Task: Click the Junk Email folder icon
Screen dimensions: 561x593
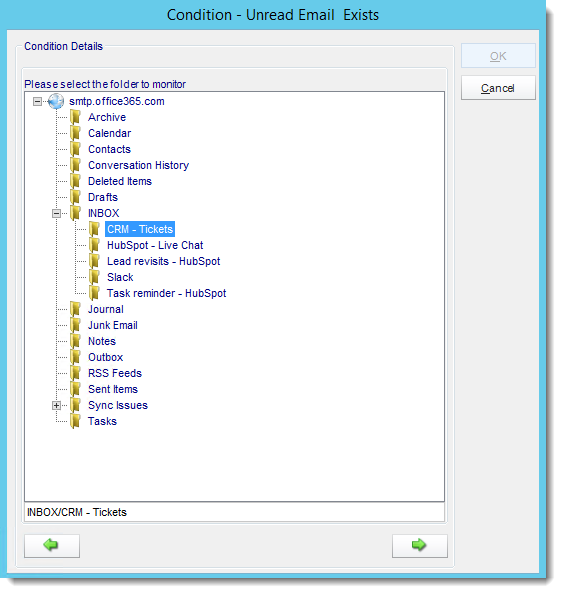Action: [76, 325]
